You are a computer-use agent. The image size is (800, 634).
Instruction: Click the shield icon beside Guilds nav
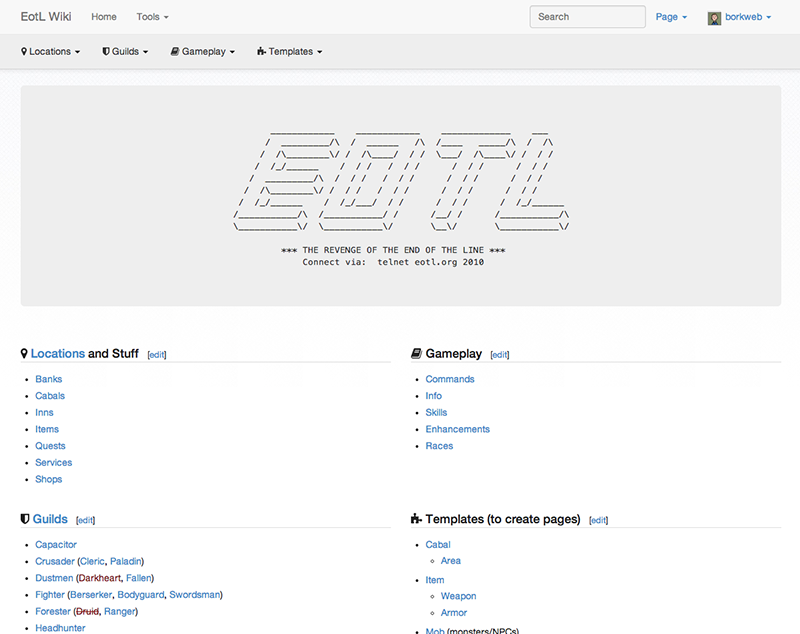point(106,52)
